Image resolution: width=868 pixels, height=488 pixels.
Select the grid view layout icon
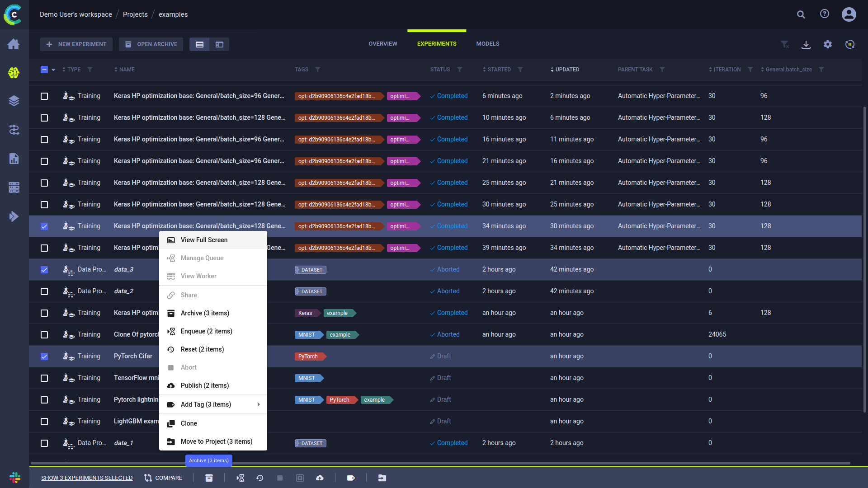coord(220,43)
